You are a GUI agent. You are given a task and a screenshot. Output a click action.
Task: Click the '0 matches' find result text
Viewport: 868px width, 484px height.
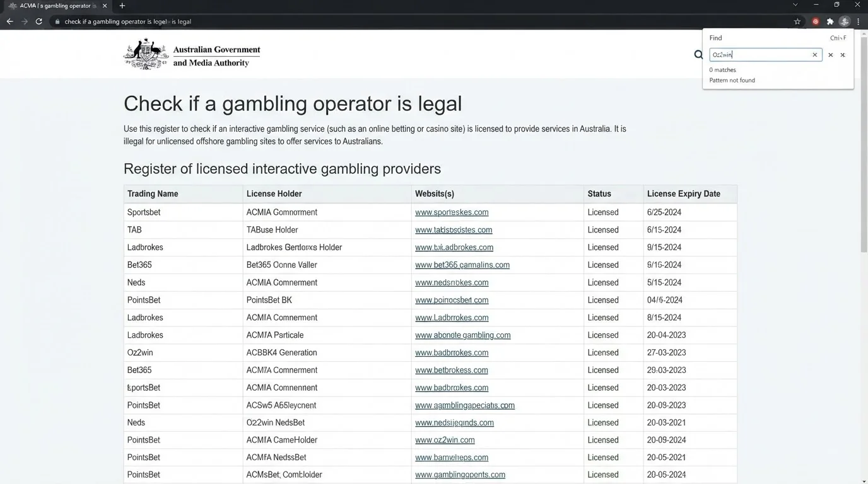pos(722,70)
